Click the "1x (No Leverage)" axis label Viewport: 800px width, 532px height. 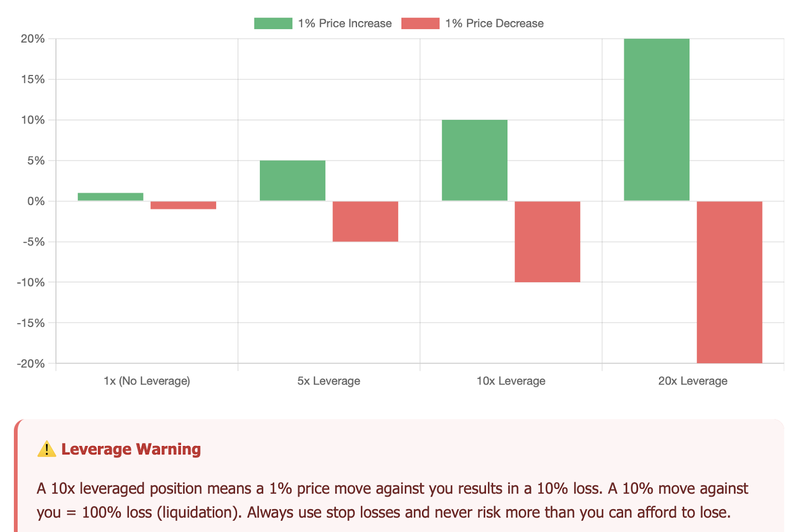tap(146, 381)
